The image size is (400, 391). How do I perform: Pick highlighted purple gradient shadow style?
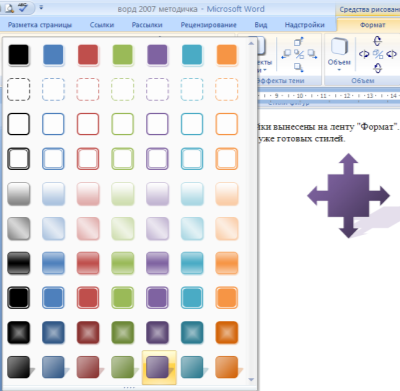(x=159, y=367)
